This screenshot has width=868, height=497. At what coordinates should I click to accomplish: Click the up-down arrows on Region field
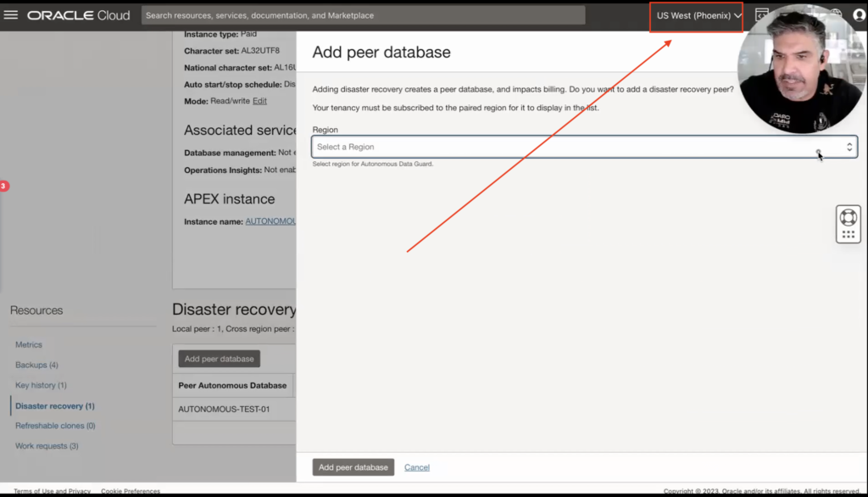click(x=849, y=147)
